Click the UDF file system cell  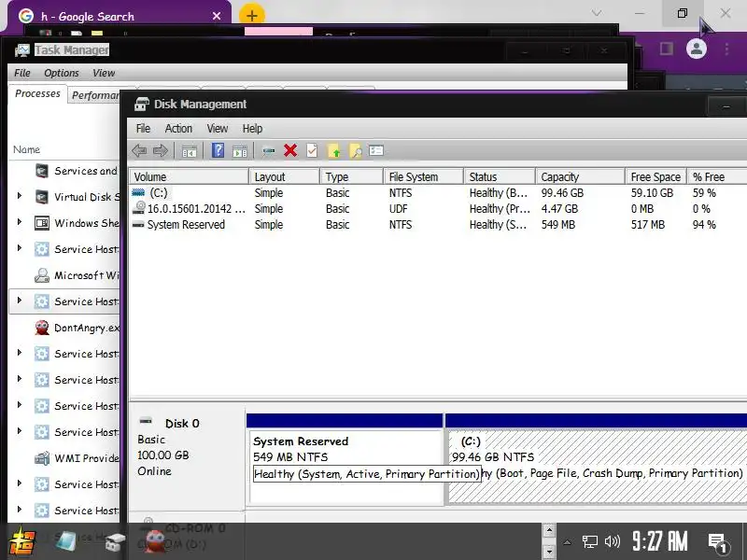point(399,208)
